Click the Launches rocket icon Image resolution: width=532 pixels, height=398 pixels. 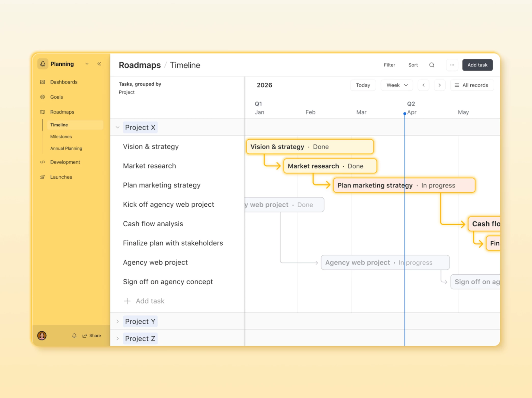[x=43, y=177]
